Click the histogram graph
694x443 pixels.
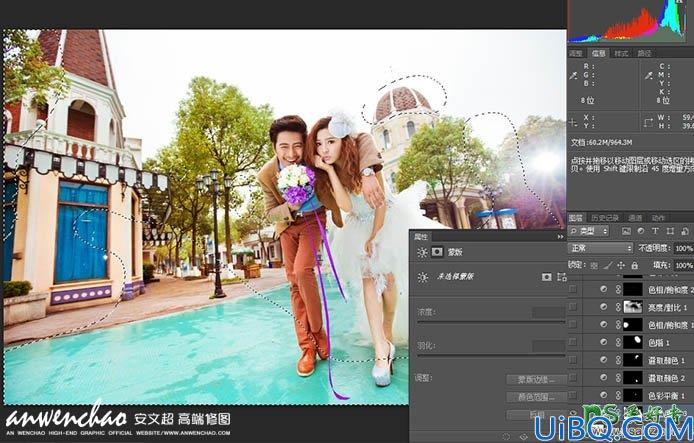pyautogui.click(x=628, y=21)
